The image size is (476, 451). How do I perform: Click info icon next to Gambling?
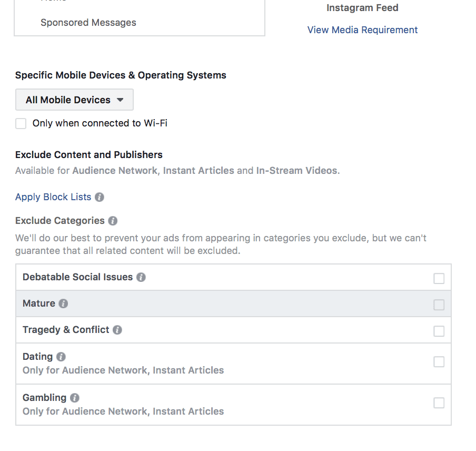tap(75, 398)
